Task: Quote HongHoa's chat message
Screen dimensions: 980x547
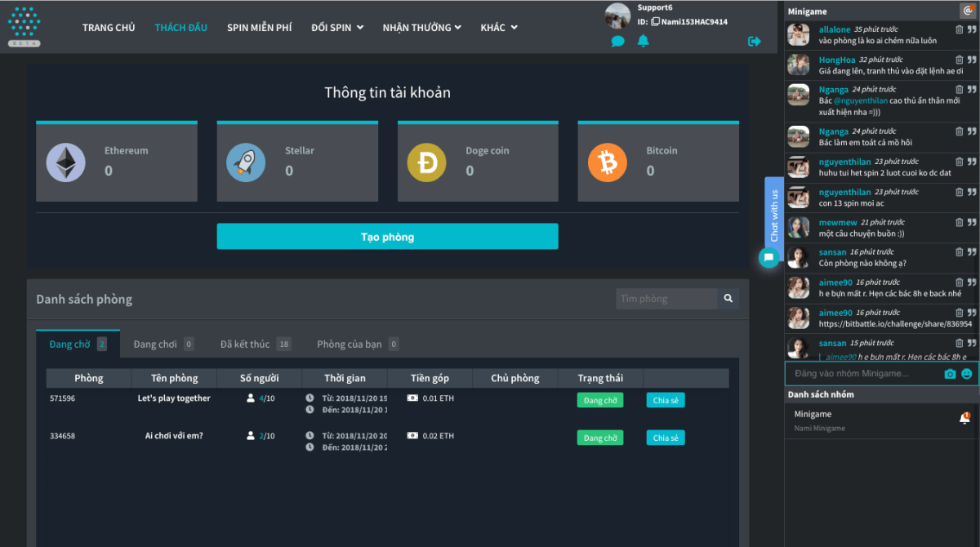Action: (x=972, y=60)
